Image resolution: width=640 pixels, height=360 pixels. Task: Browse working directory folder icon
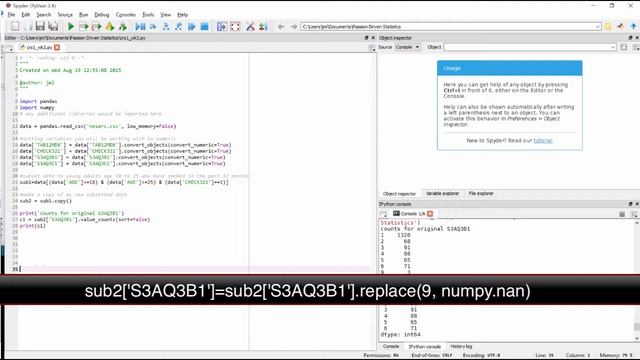(608, 27)
